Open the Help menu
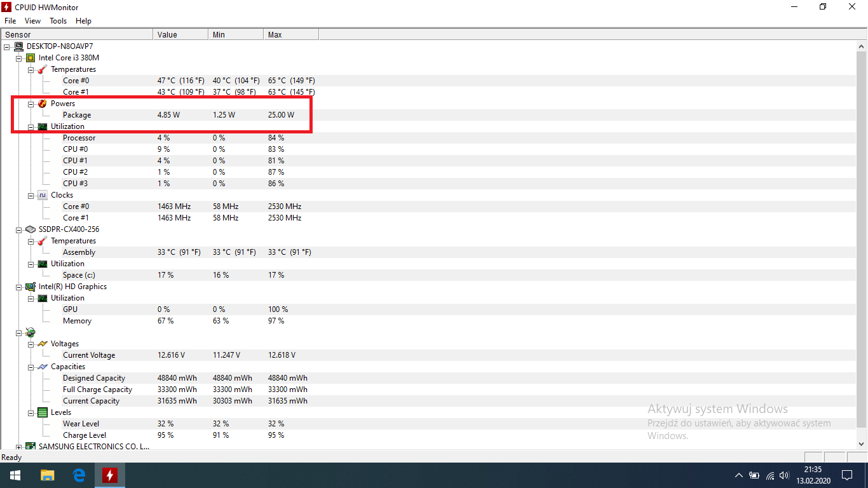 pos(83,21)
